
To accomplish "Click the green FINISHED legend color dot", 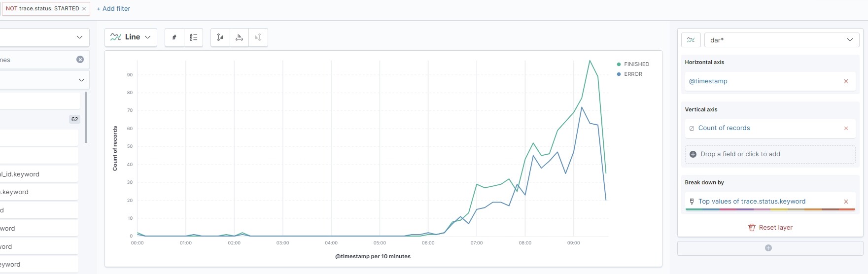I will (x=619, y=64).
